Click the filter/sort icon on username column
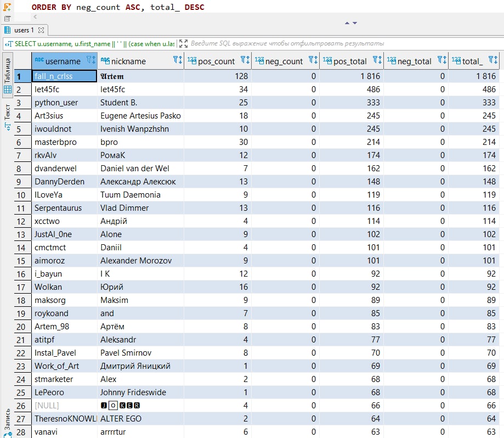Image resolution: width=504 pixels, height=438 pixels. (90, 60)
